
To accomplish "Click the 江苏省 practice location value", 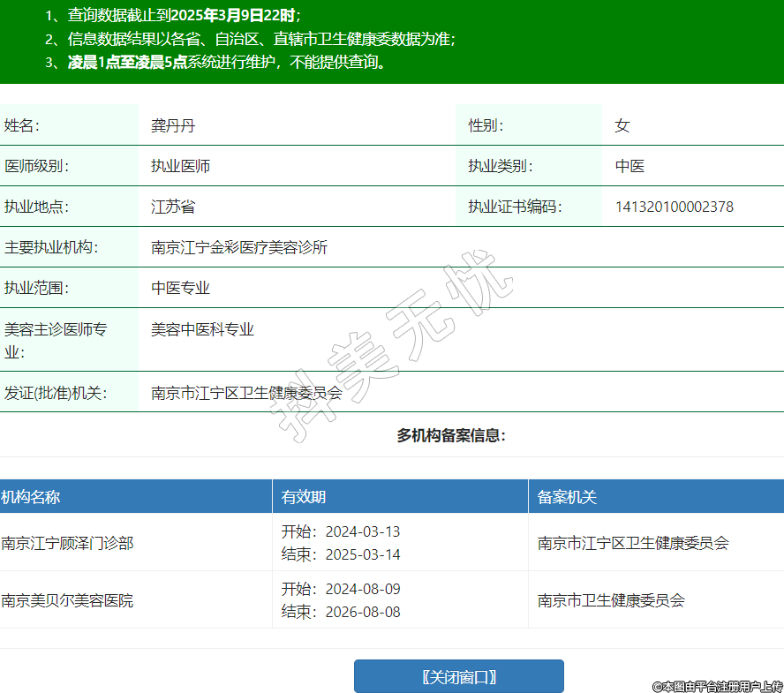I will (x=173, y=207).
